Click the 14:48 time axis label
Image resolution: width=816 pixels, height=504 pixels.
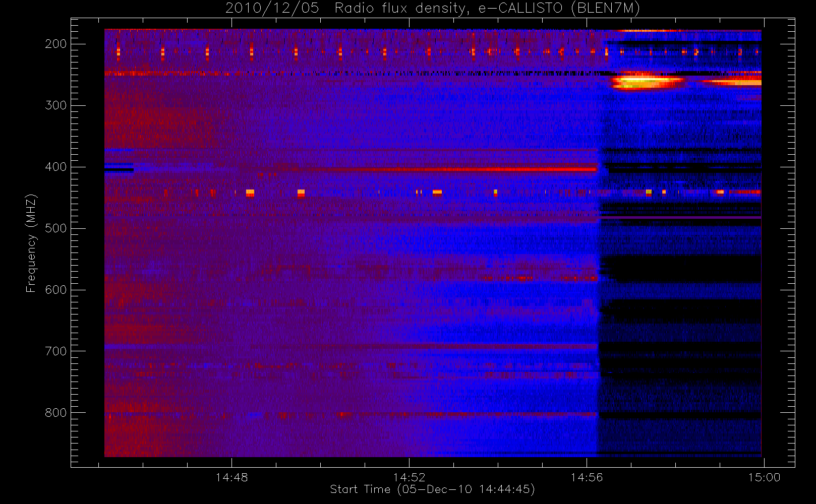231,477
